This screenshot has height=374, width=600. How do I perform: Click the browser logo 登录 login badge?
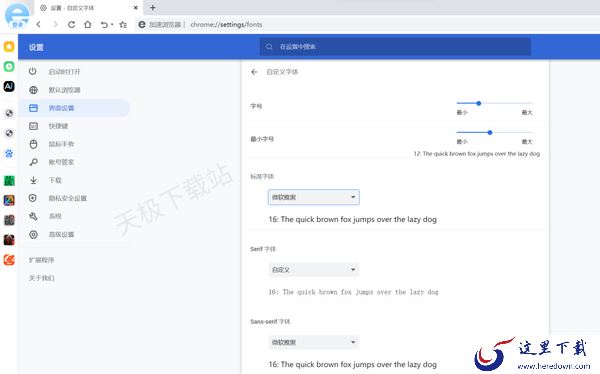pyautogui.click(x=17, y=16)
